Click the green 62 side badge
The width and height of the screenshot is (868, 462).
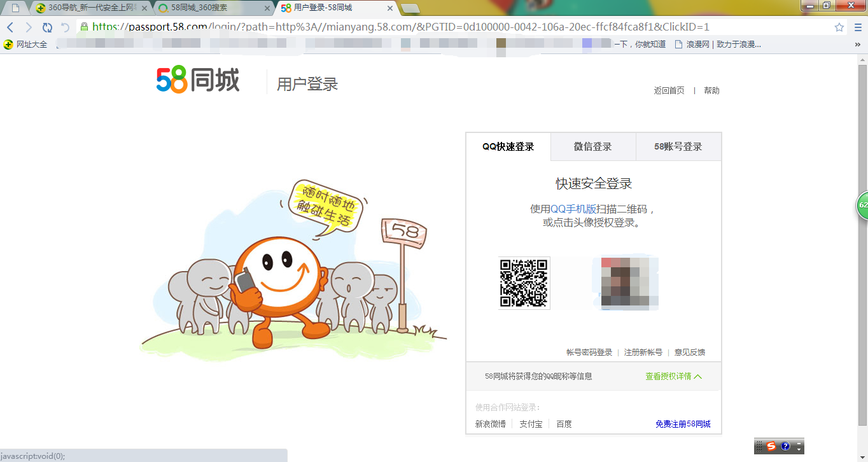click(862, 206)
